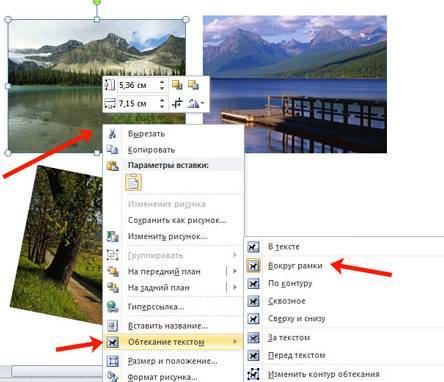Click the shape height icon

(x=110, y=85)
